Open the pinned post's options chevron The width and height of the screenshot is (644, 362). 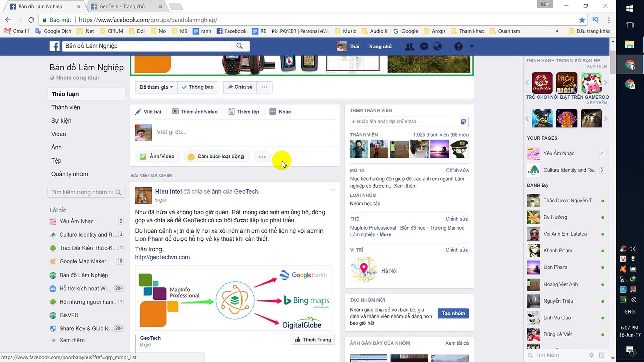333,190
